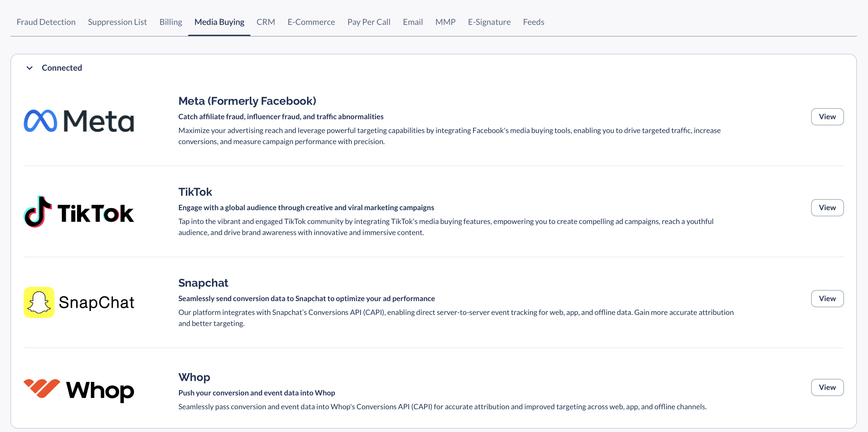Viewport: 868px width, 432px height.
Task: Click the Meta (Formerly Facebook) heading
Action: (x=247, y=101)
